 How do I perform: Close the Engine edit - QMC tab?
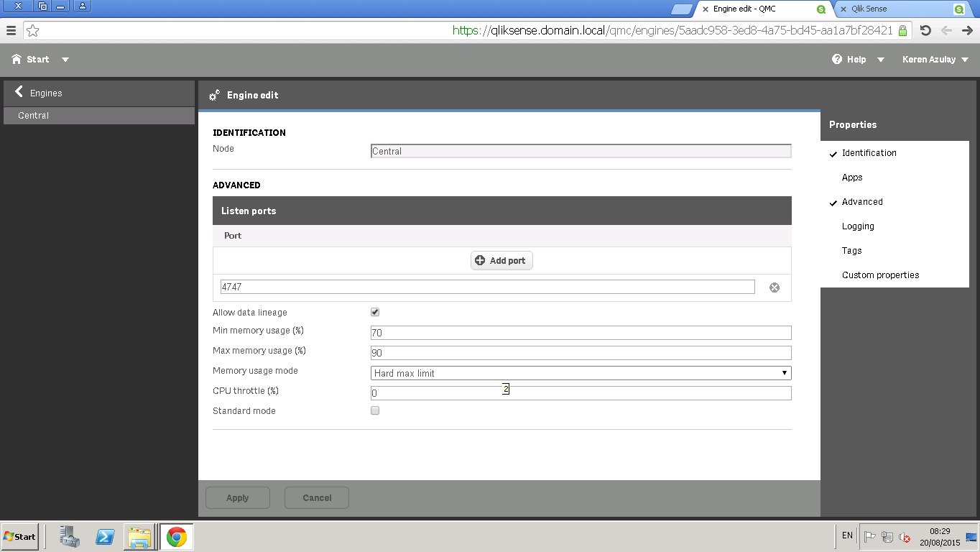point(706,9)
